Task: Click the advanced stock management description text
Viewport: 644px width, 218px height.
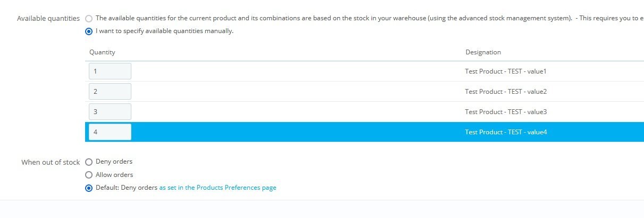Action: coord(370,19)
